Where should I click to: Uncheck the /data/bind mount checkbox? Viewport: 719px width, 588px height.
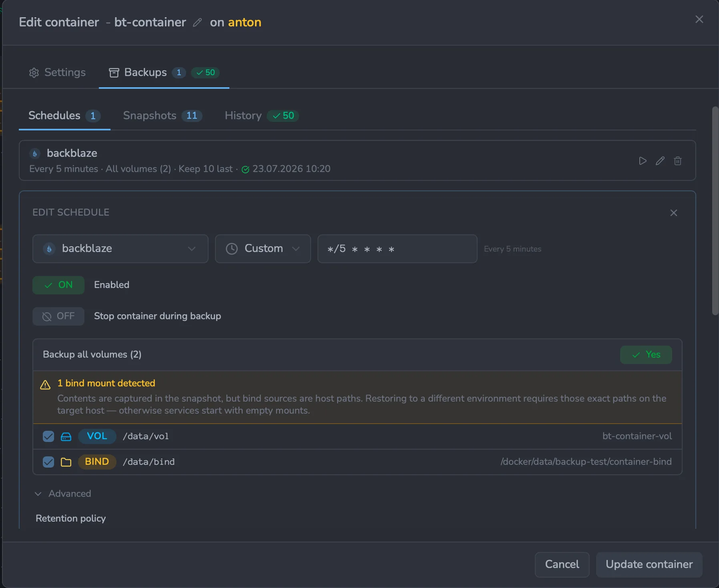(48, 462)
